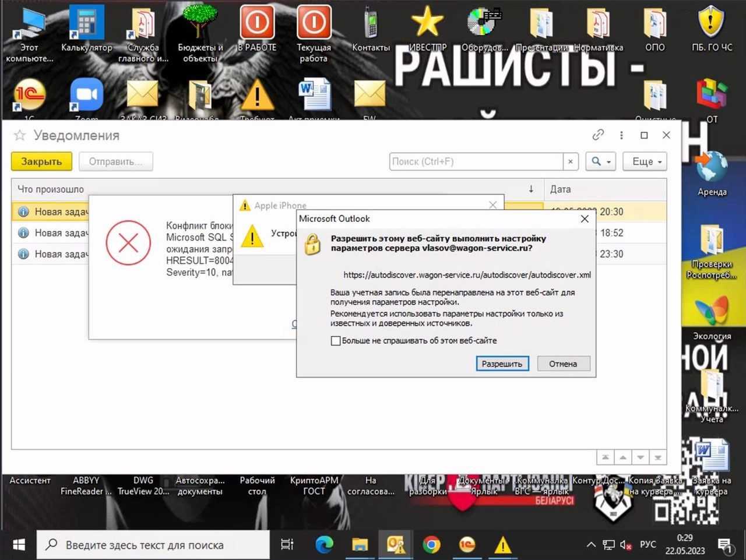
Task: Switch to 1C application in taskbar
Action: pos(467,545)
